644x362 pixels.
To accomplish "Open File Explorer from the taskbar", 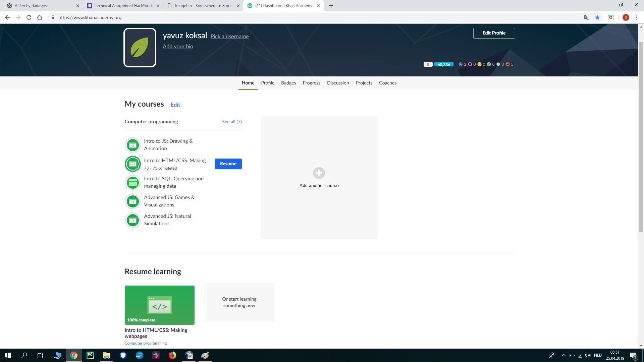I will click(x=107, y=355).
